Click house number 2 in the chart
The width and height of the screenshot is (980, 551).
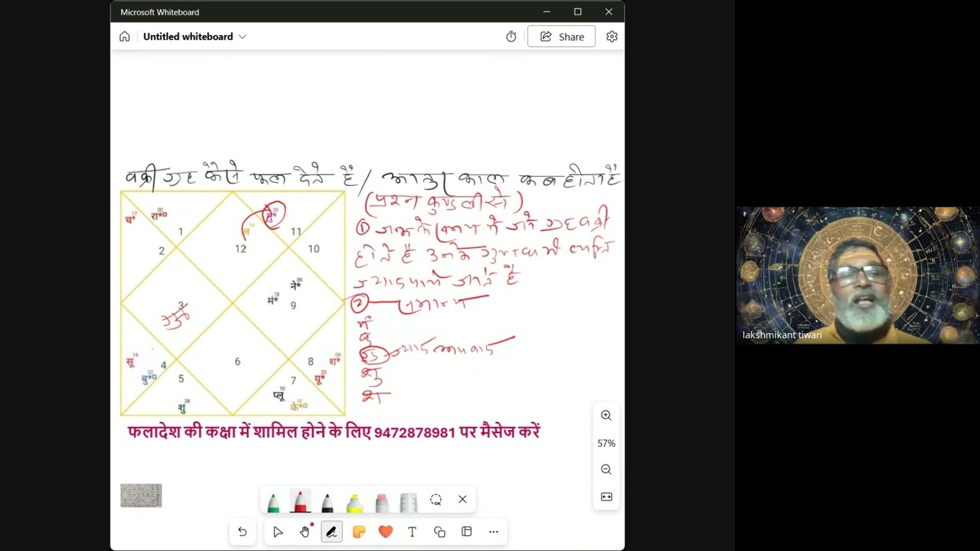[x=162, y=250]
